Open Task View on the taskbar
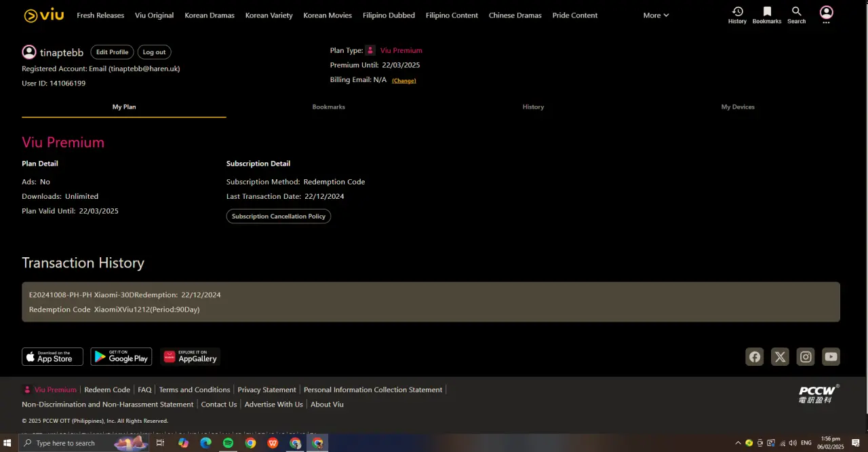Screen dimensions: 868x452 160,443
